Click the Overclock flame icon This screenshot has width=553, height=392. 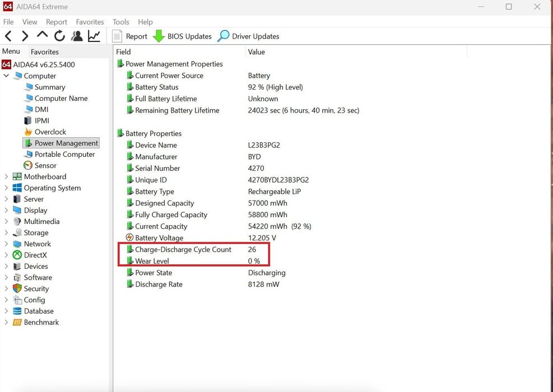pyautogui.click(x=28, y=132)
